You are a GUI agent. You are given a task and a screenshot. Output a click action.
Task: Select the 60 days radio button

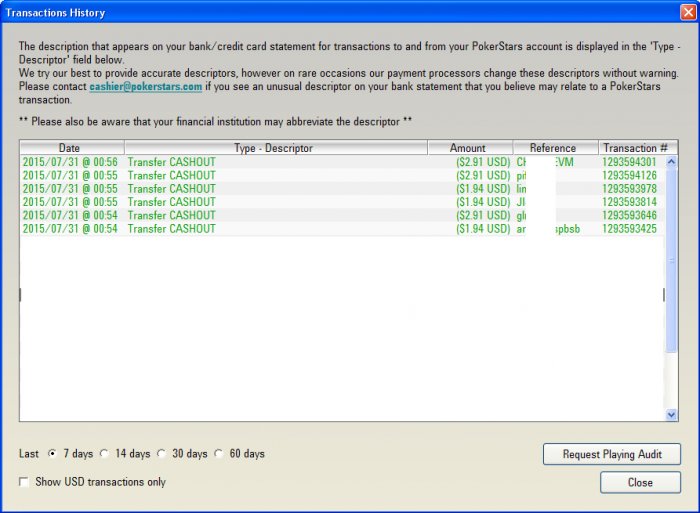[x=219, y=454]
